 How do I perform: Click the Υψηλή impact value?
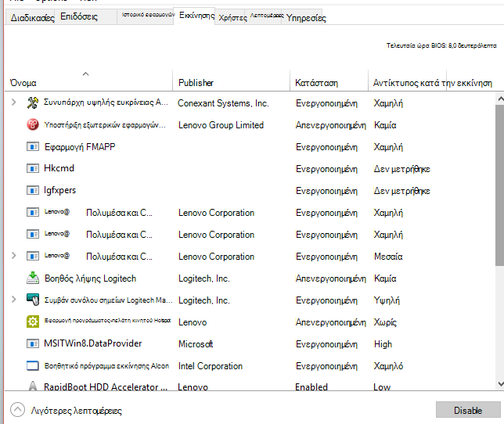click(387, 300)
